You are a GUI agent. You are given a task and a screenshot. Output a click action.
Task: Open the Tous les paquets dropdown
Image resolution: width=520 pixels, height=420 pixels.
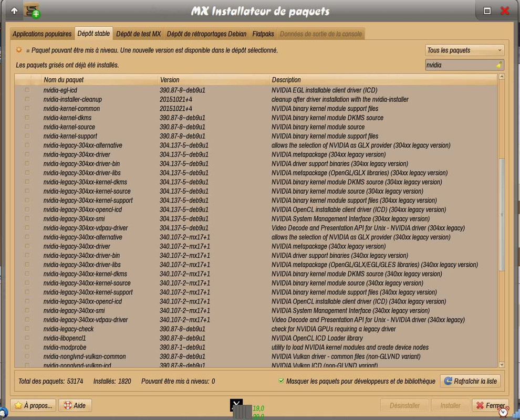(x=465, y=50)
